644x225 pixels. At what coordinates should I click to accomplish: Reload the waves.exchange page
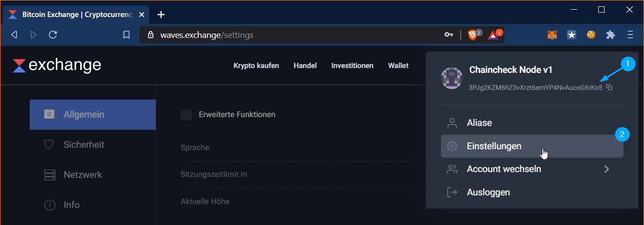54,35
